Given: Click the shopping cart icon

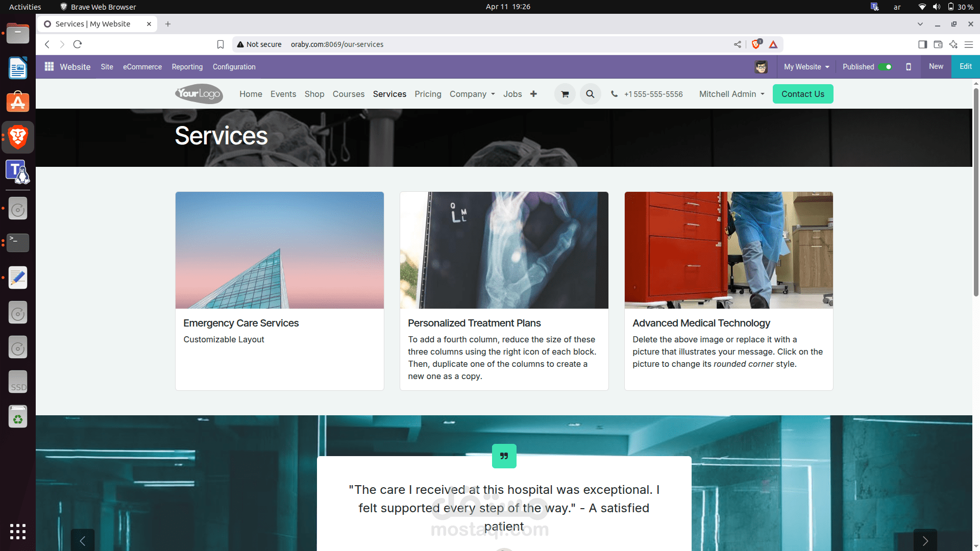Looking at the screenshot, I should [565, 94].
